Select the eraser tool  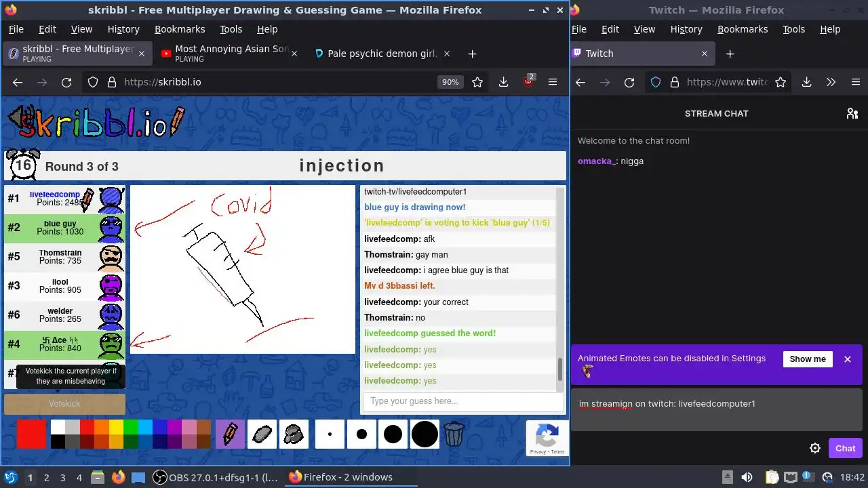coord(262,434)
